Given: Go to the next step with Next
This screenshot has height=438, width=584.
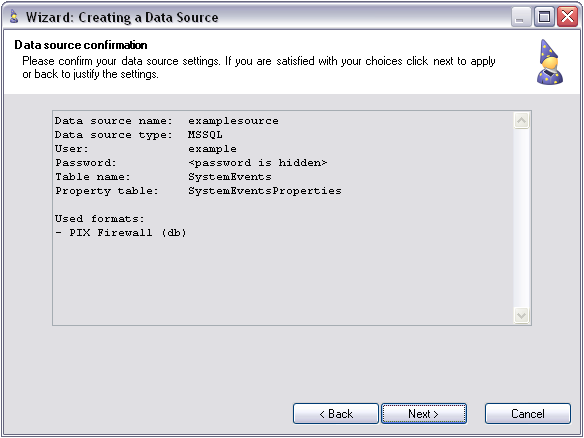Looking at the screenshot, I should 424,414.
